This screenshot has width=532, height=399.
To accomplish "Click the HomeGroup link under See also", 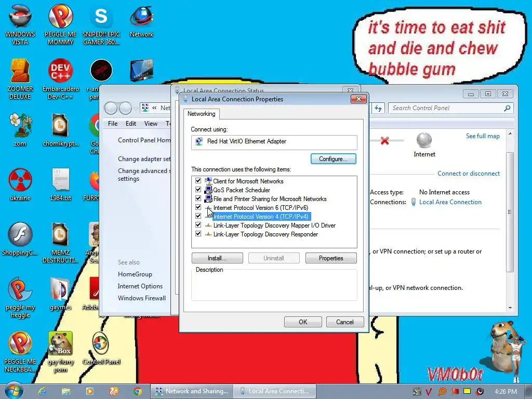I will click(x=135, y=274).
